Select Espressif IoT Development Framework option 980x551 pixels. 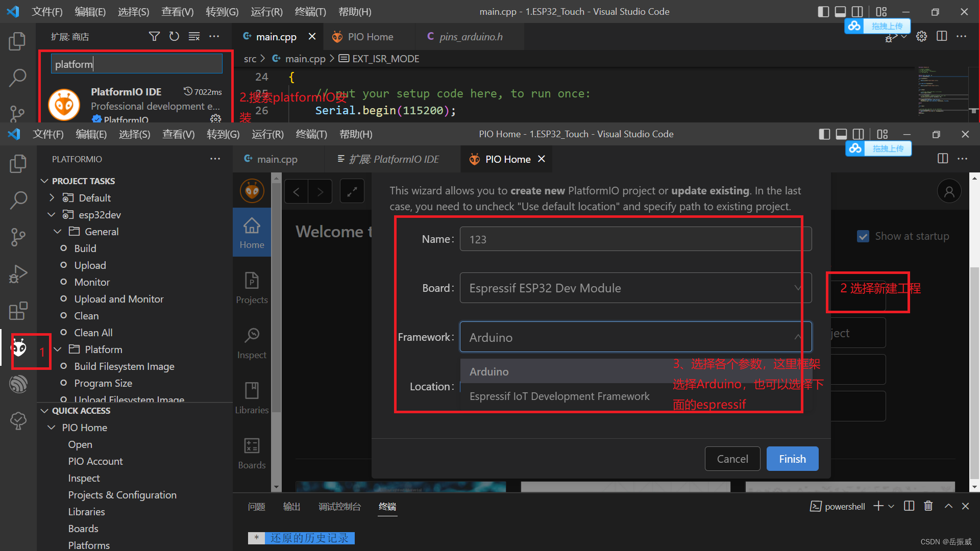click(559, 395)
